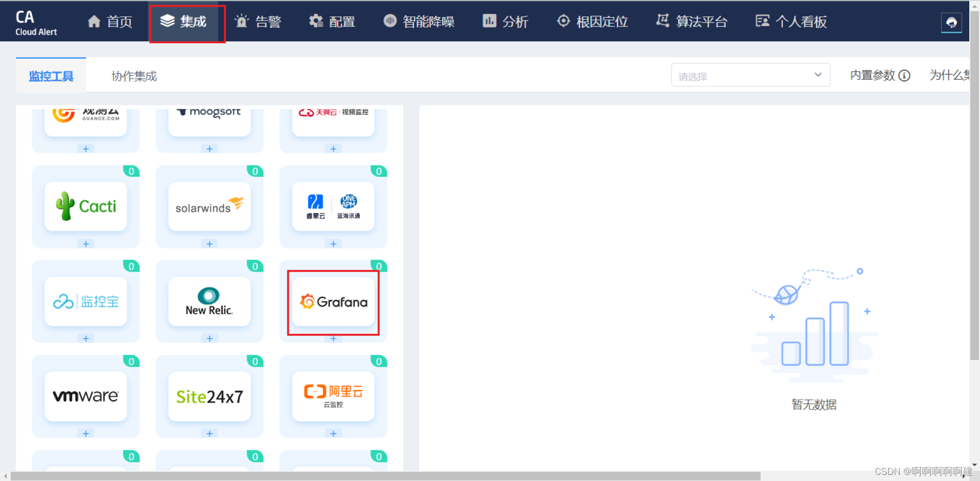Select the Grafana integration card

tap(333, 301)
